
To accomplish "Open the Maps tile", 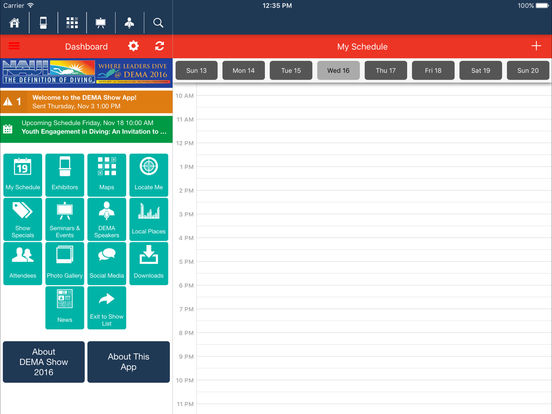I will tap(107, 175).
